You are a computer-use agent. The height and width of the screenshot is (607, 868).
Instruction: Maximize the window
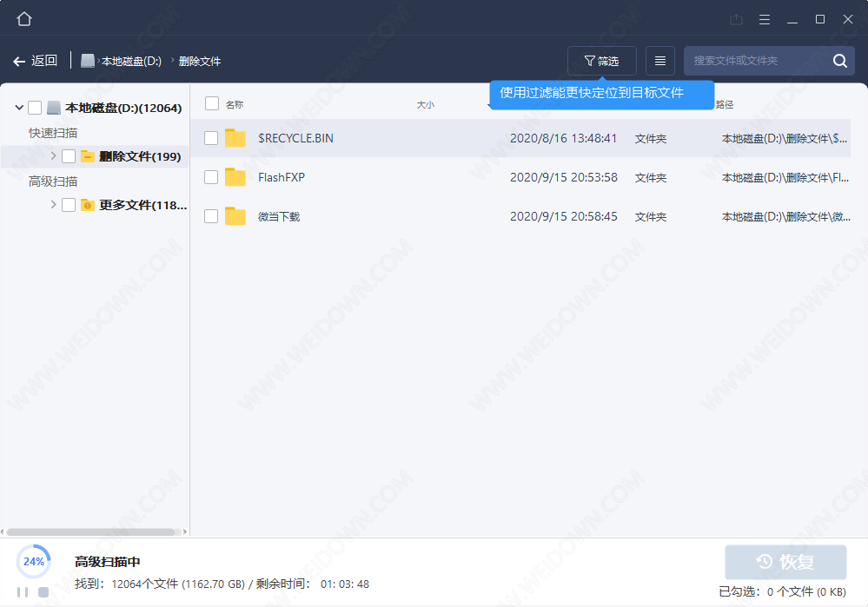820,19
